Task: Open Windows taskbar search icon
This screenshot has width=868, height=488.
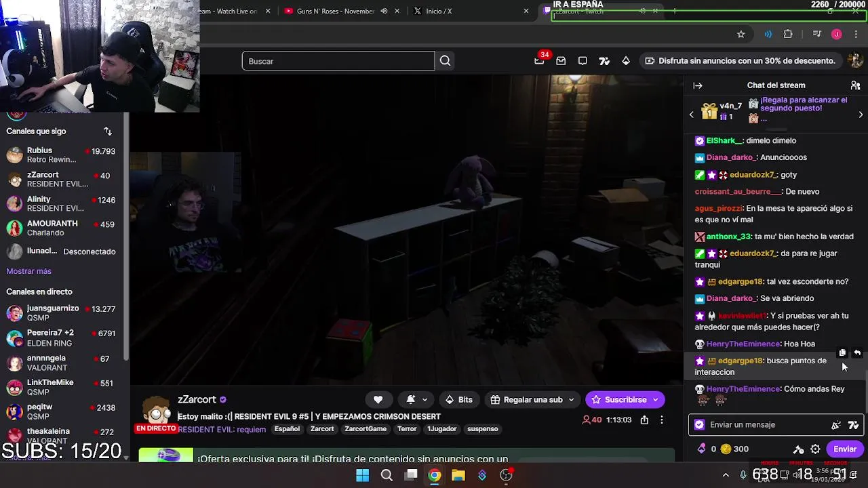Action: click(387, 475)
